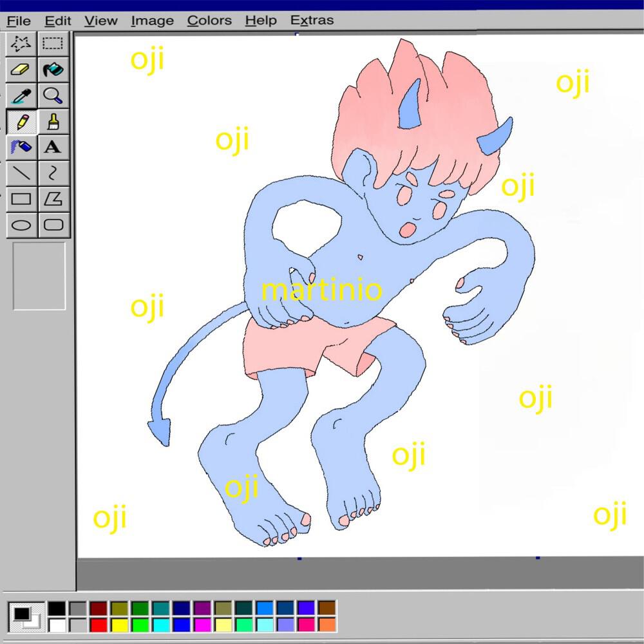Click the empty tool options box
Viewport: 644px width, 644px height.
coord(39,276)
